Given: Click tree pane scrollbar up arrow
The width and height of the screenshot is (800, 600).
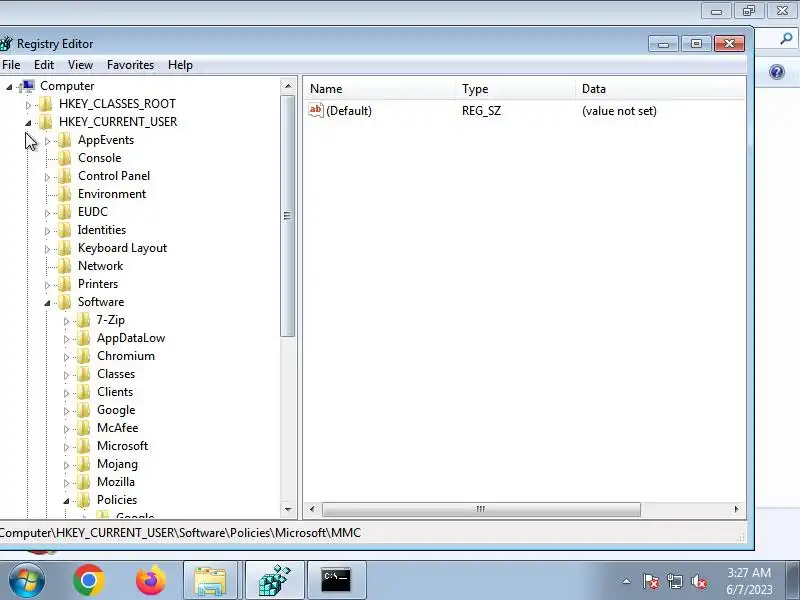Looking at the screenshot, I should coord(288,86).
